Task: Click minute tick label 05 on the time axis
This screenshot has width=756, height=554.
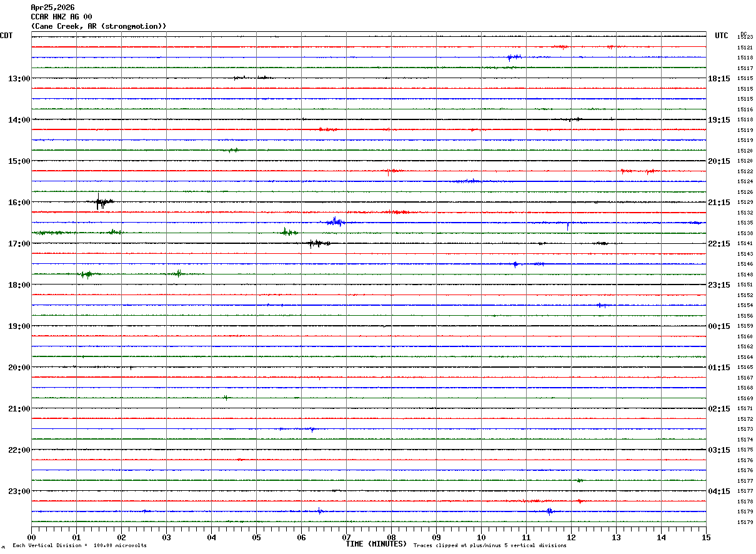Action: coord(257,537)
